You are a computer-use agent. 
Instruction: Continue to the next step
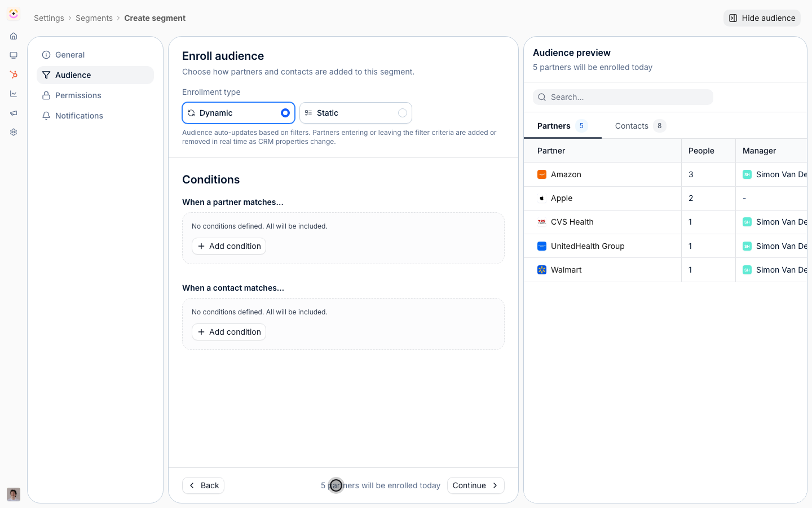tap(475, 485)
